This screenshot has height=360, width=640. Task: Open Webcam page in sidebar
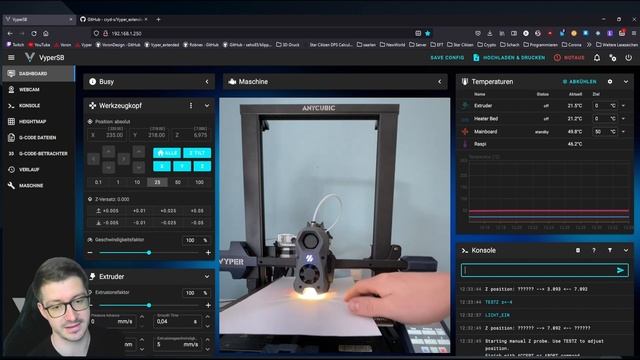click(x=38, y=89)
